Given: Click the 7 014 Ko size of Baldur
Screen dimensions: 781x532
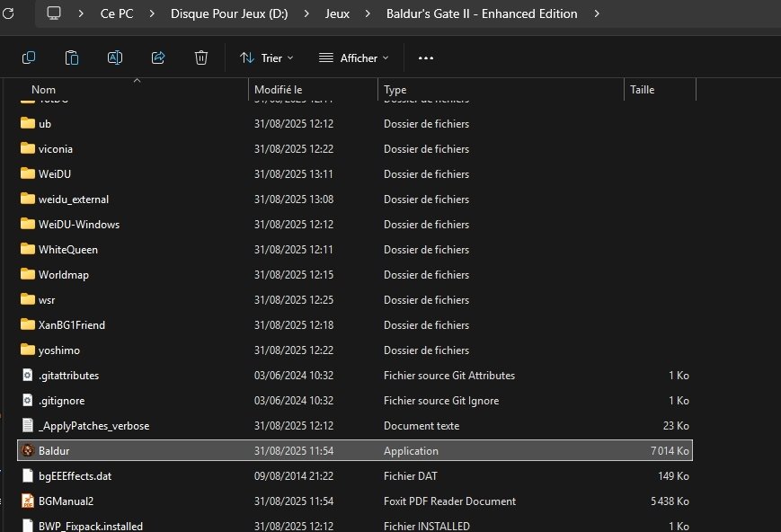Looking at the screenshot, I should pyautogui.click(x=670, y=451).
